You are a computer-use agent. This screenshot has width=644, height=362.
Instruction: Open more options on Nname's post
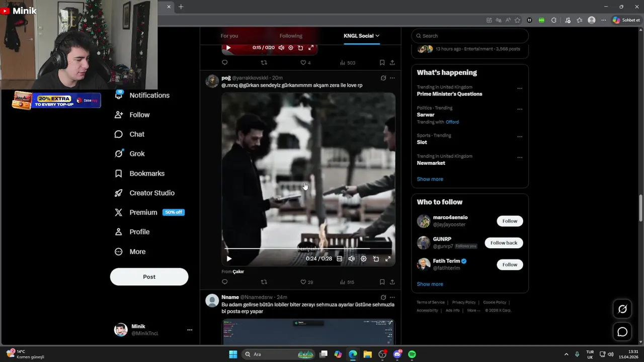click(x=392, y=297)
